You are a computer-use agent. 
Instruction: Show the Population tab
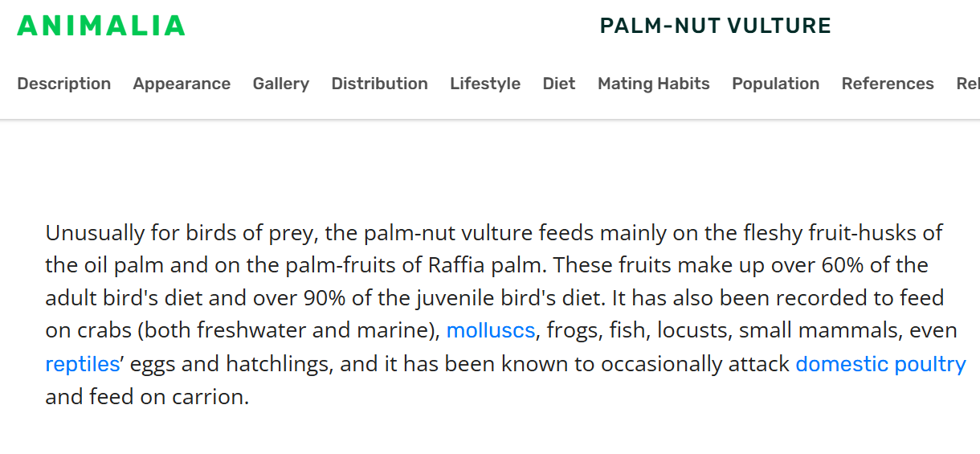(x=775, y=84)
